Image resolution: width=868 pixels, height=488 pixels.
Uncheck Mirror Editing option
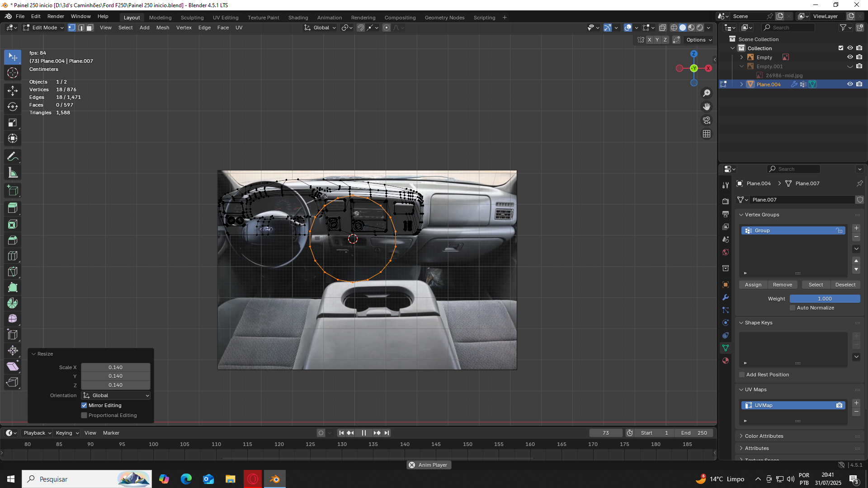84,405
